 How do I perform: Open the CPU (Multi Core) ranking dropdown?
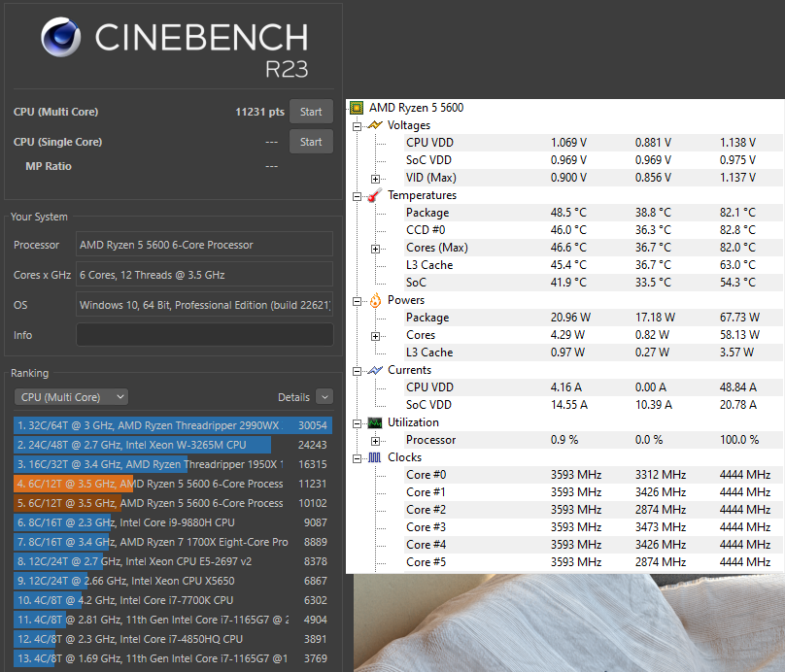point(71,397)
